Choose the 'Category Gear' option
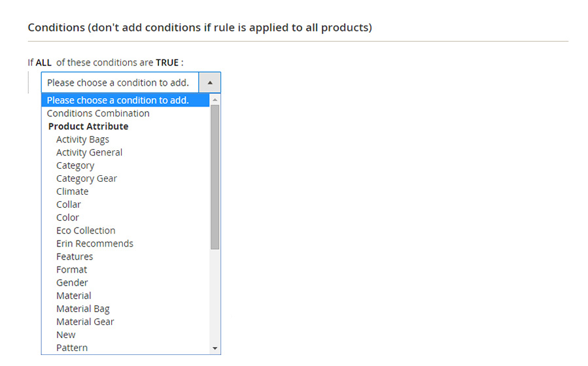Viewport: 588px width, 366px height. pyautogui.click(x=86, y=178)
